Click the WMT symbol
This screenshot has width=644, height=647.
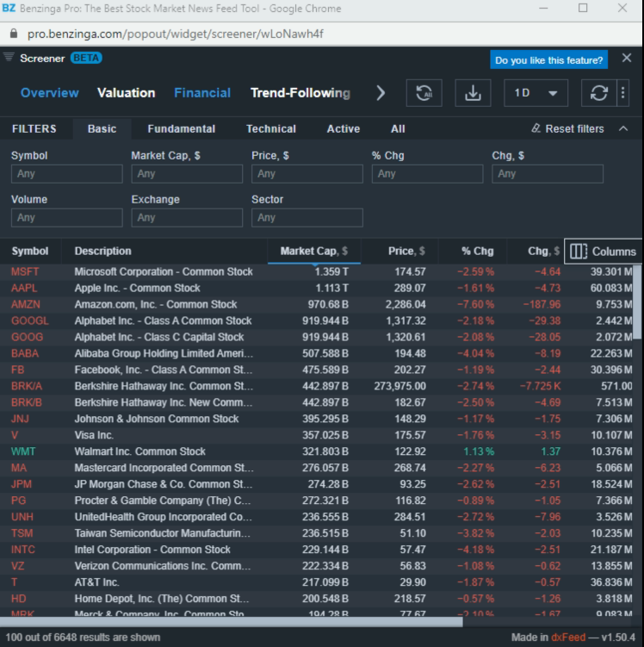pos(23,451)
